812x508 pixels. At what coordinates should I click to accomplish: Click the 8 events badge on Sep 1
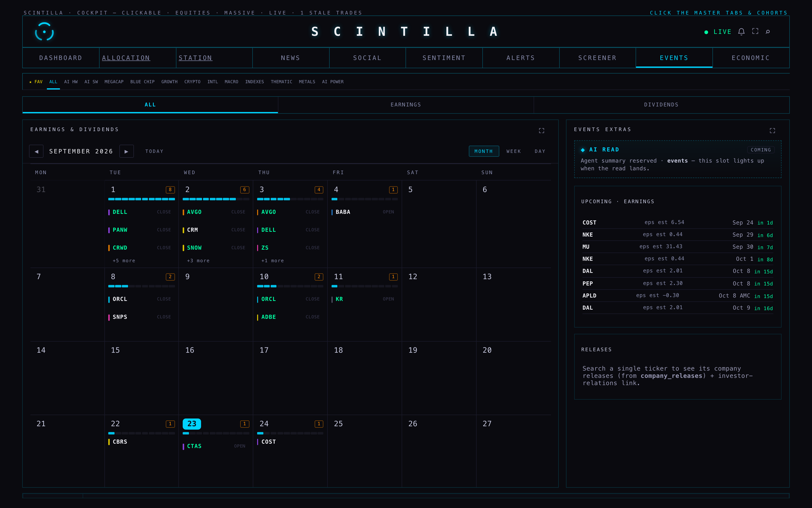170,189
